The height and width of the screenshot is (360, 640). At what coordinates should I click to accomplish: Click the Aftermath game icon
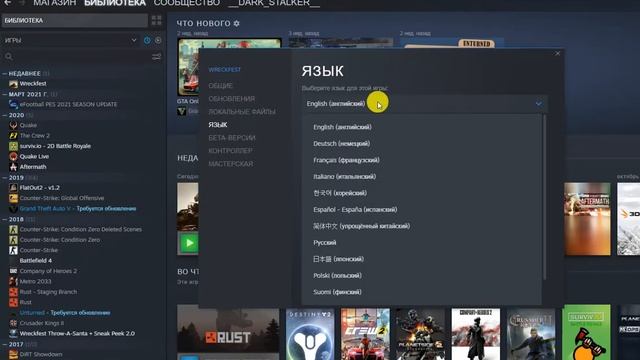(13, 167)
